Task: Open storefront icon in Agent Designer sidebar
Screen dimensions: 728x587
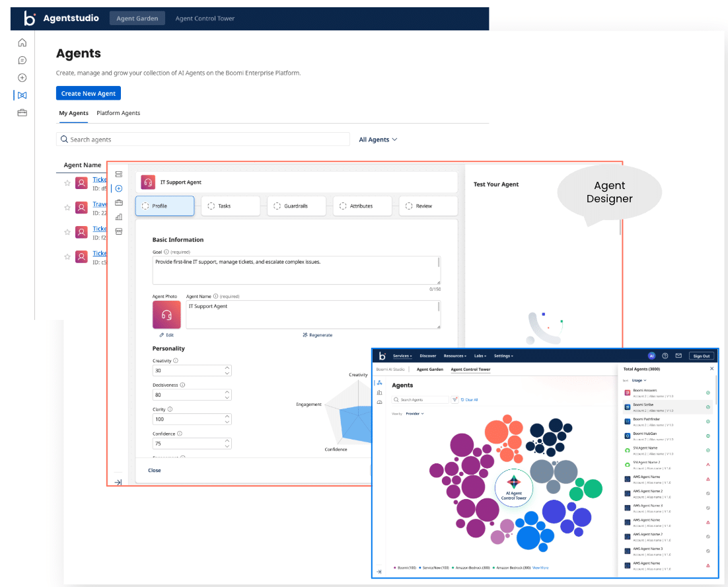Action: click(119, 231)
